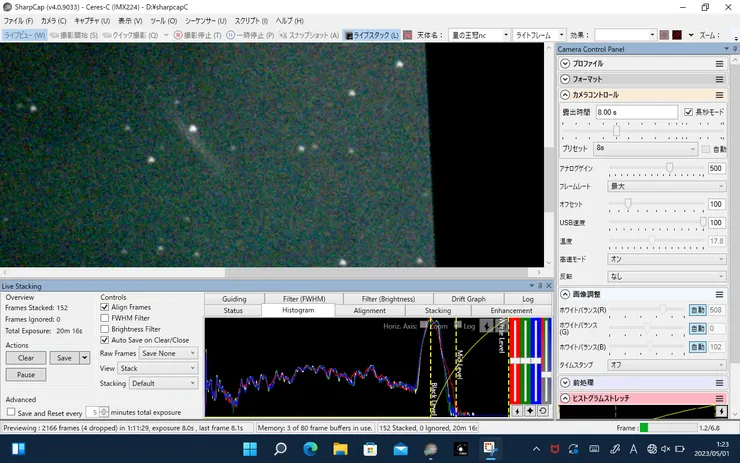Click the pin icon on Live Stacking panel
Image resolution: width=740 pixels, height=463 pixels.
[x=540, y=286]
